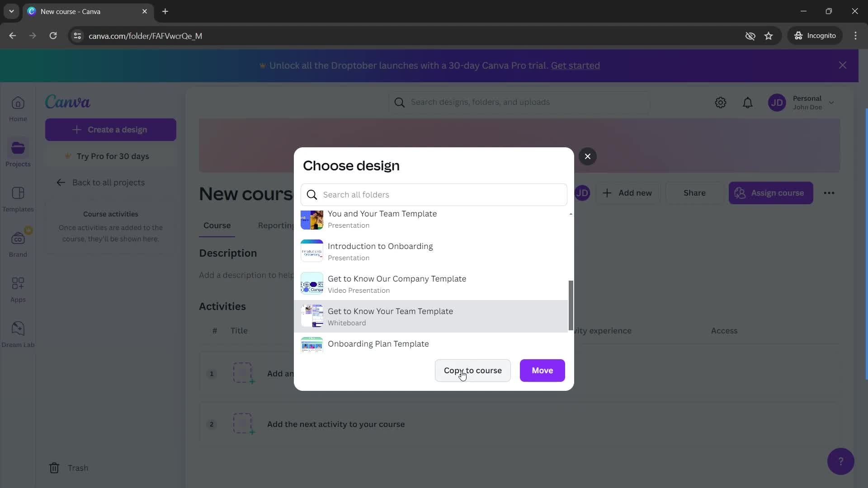The width and height of the screenshot is (868, 488).
Task: Click the Settings gear icon
Action: click(x=722, y=102)
